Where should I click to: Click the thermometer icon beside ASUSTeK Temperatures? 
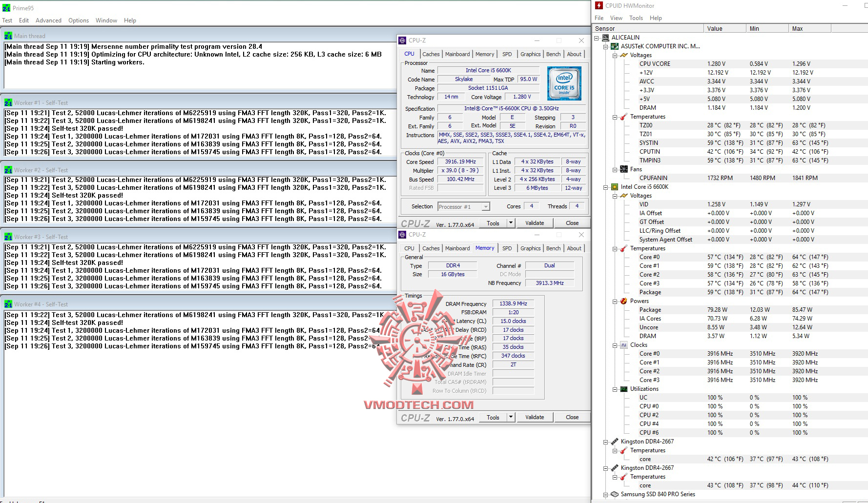pos(624,117)
